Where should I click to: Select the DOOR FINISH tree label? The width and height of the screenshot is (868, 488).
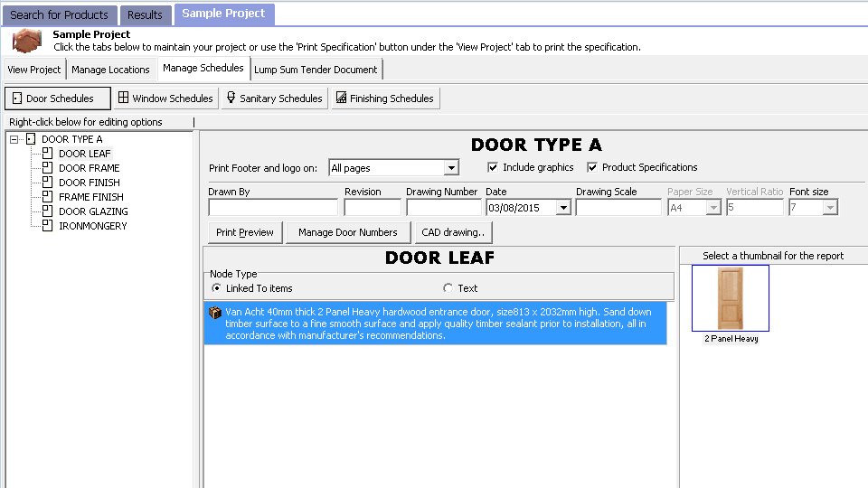pyautogui.click(x=90, y=182)
